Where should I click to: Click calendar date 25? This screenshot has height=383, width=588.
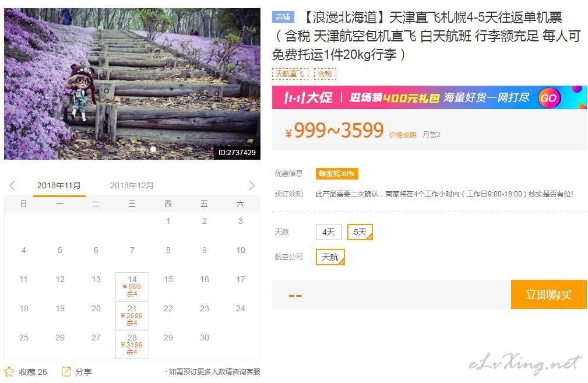24,338
